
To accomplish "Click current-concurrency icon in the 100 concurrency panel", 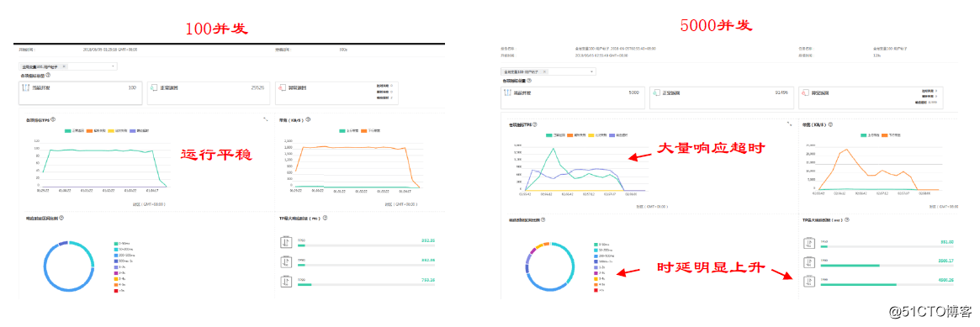I will 25,88.
